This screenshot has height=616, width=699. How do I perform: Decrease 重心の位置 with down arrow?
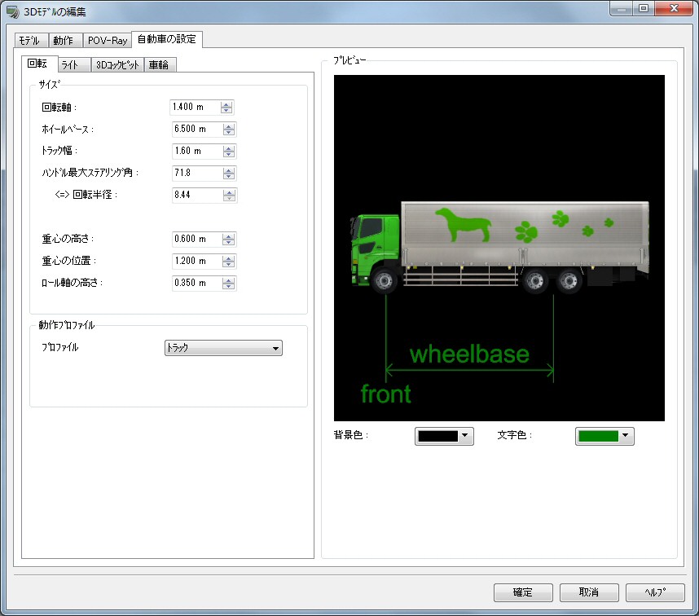click(228, 264)
